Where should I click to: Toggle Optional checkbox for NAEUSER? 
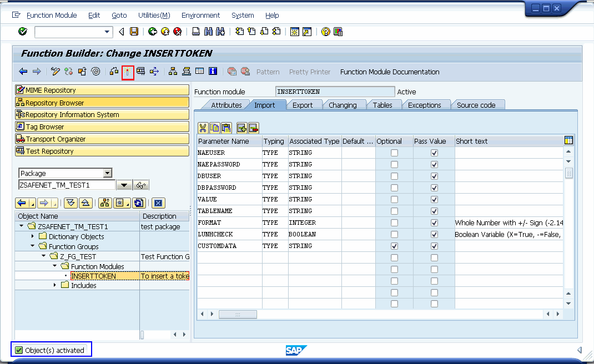pos(394,153)
